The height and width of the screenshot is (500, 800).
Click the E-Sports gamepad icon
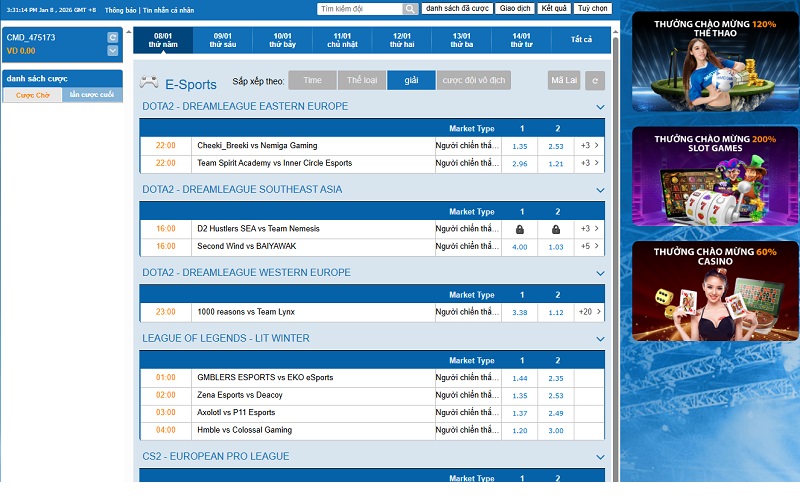(148, 83)
